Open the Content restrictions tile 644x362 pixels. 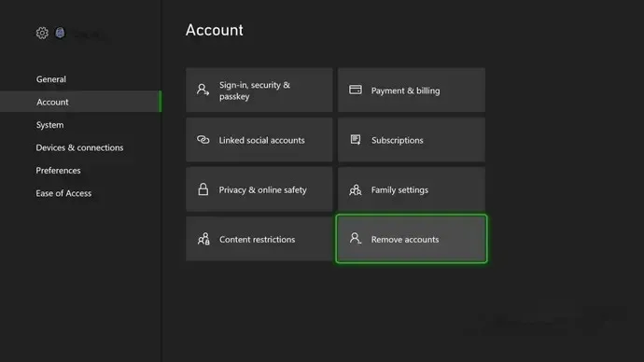click(259, 239)
